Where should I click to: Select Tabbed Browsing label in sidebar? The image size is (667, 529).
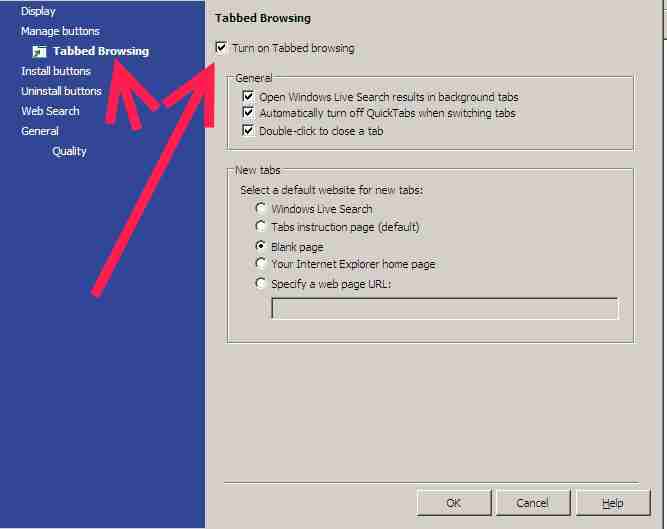pyautogui.click(x=101, y=51)
